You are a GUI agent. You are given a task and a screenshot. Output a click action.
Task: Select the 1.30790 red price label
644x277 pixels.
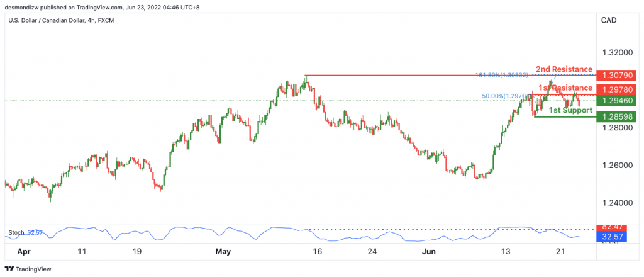(x=617, y=76)
